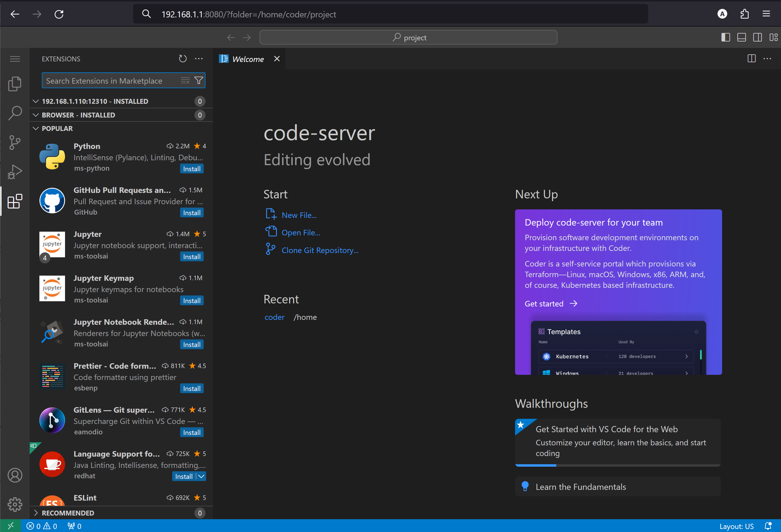Open recent folder coder
781x532 pixels.
point(274,317)
